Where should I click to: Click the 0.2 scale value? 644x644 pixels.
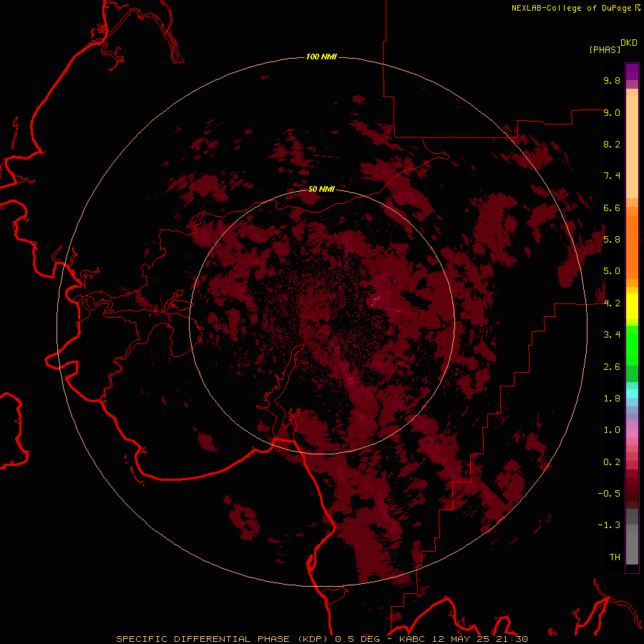click(612, 462)
